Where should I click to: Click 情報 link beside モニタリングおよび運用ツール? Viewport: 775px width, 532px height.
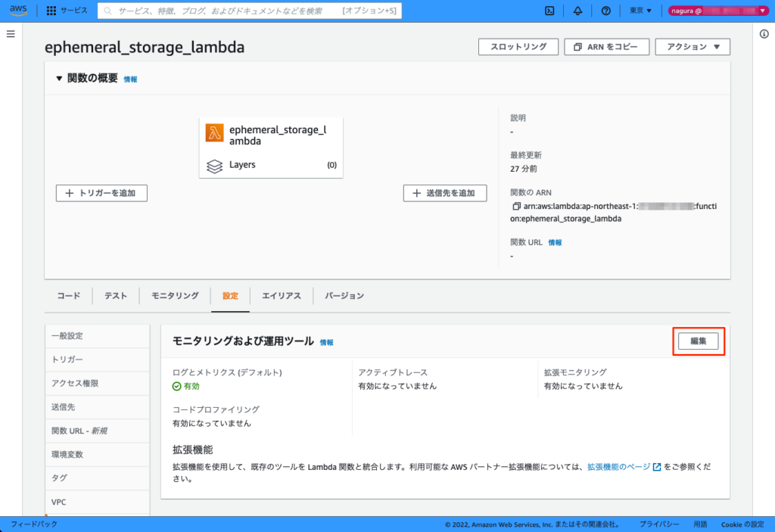tap(327, 342)
